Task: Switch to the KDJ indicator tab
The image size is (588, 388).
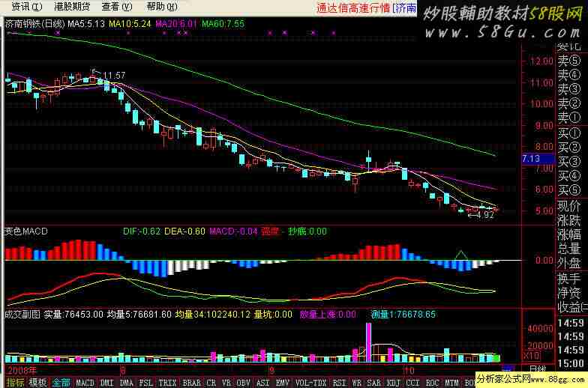Action: coord(393,383)
